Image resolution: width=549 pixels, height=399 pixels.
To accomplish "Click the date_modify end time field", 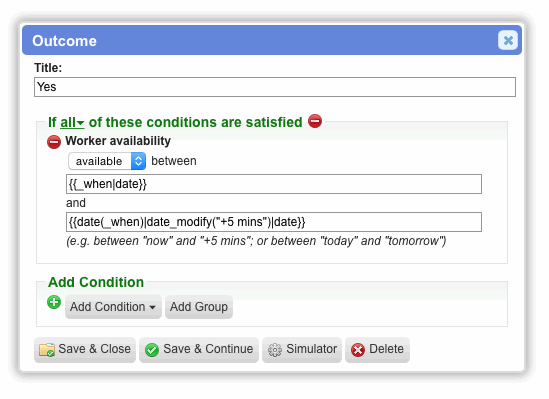I will coord(274,222).
